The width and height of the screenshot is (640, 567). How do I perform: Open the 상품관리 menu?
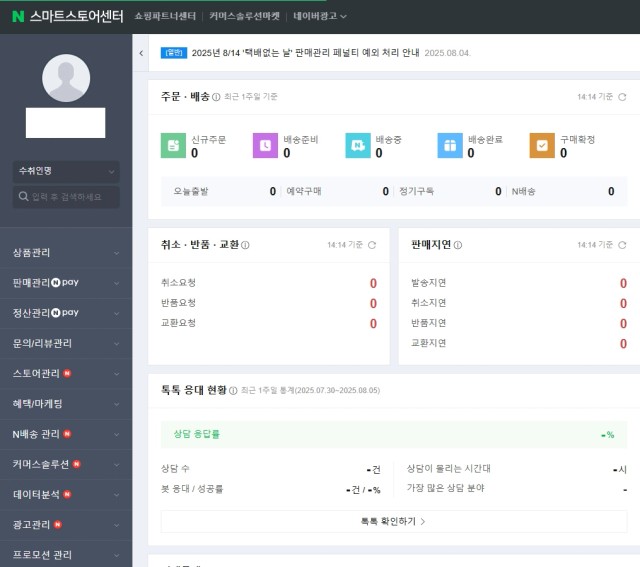click(x=66, y=253)
